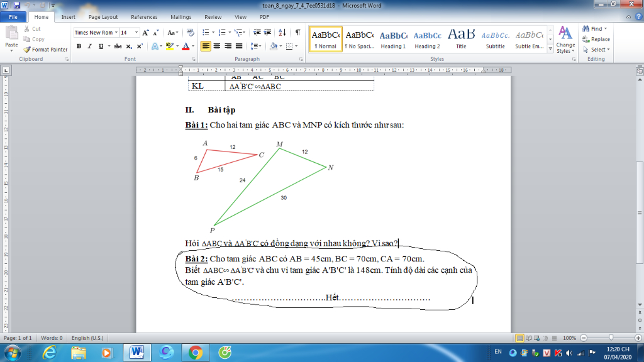Open Change Case dropdown

coord(172,33)
